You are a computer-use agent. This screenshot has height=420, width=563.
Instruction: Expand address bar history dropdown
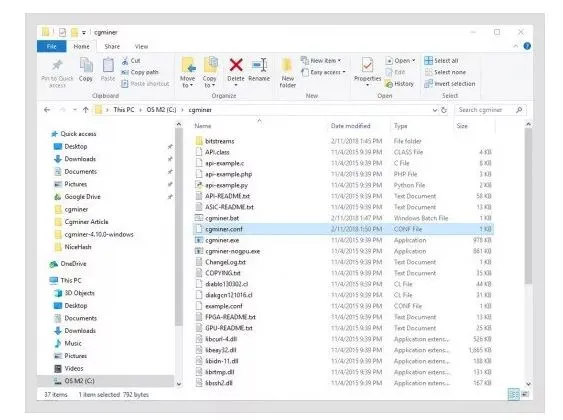point(435,110)
